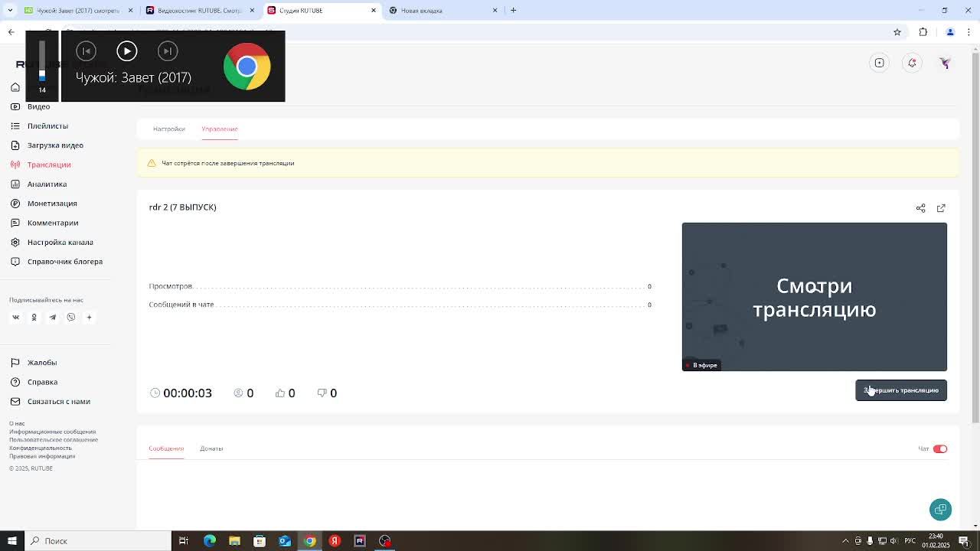Adjust the volume level bar at 14
The image size is (980, 551).
tap(42, 61)
